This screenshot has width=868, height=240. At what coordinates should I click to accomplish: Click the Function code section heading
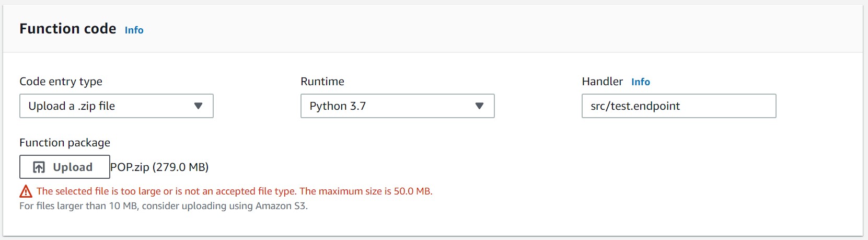[68, 29]
